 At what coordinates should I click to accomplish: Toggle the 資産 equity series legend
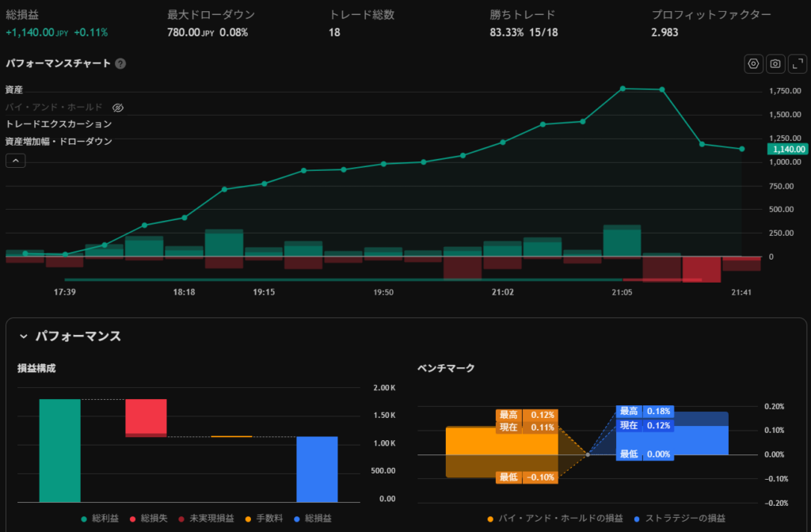pyautogui.click(x=14, y=90)
